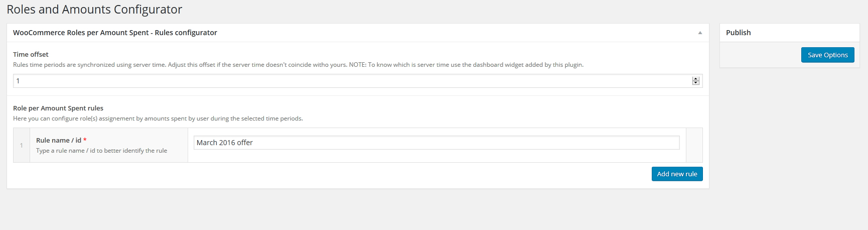868x230 pixels.
Task: Collapse the Rules configurator panel triangle
Action: (x=700, y=33)
